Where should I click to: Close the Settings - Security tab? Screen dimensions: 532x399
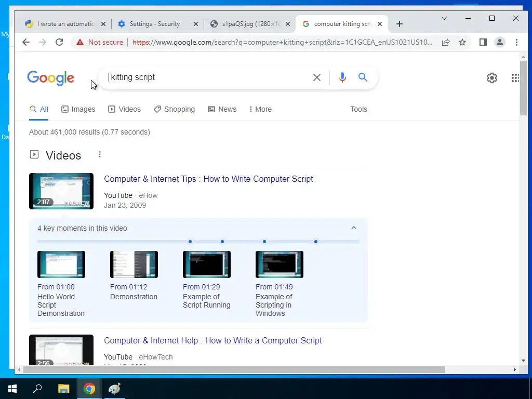tap(196, 24)
